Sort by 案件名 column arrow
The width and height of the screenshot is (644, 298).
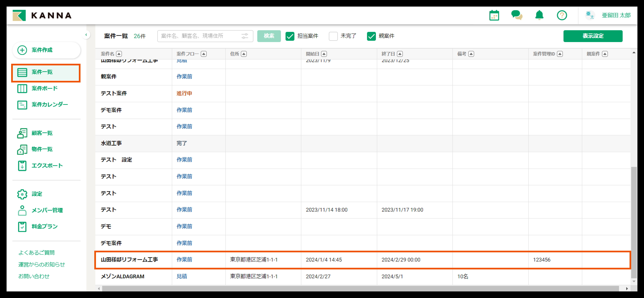click(x=119, y=54)
